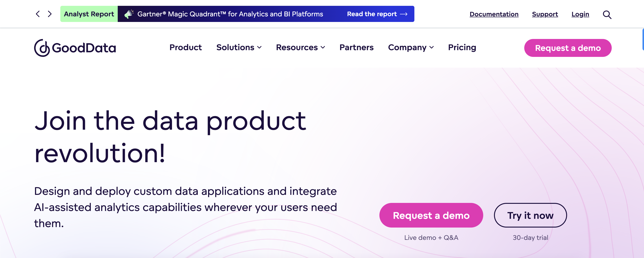644x258 pixels.
Task: Open the Support link
Action: pyautogui.click(x=545, y=14)
